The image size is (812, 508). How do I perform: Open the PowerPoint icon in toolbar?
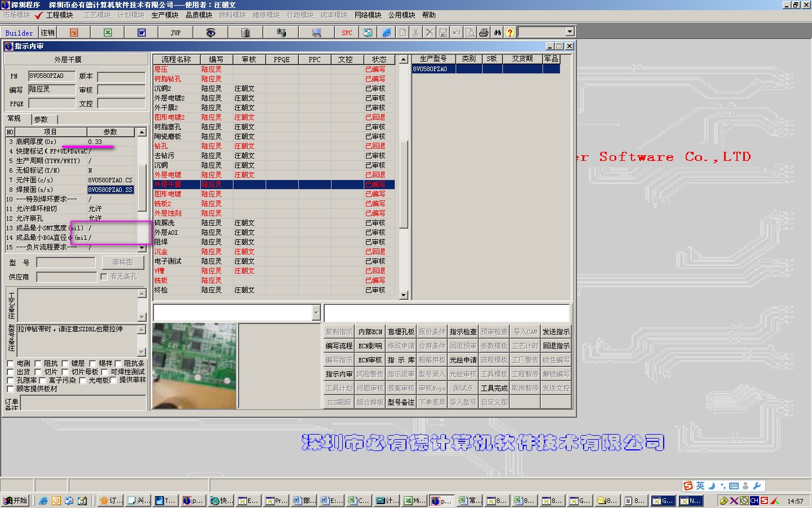pyautogui.click(x=74, y=33)
